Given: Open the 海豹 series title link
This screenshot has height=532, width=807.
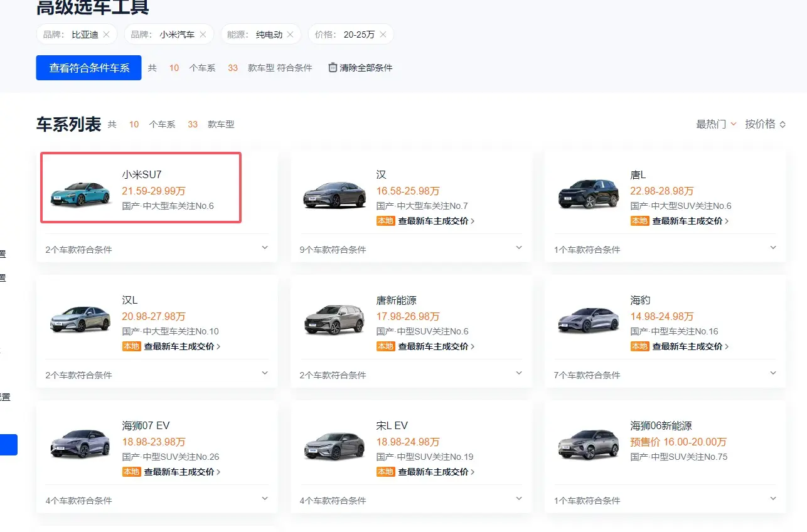Looking at the screenshot, I should tap(641, 301).
